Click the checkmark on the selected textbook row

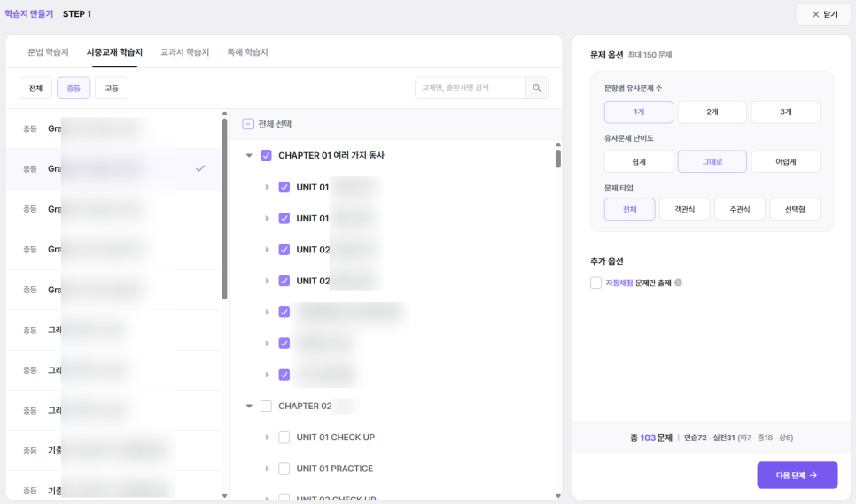coord(200,168)
